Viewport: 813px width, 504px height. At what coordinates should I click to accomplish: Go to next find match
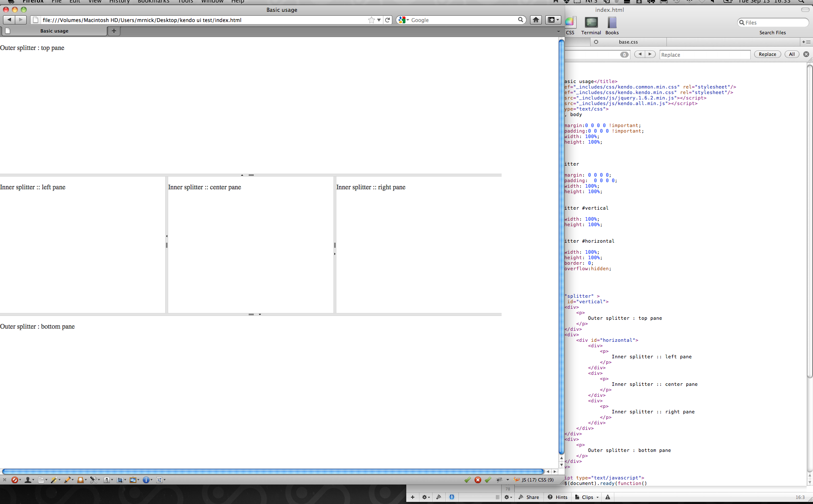pos(650,54)
